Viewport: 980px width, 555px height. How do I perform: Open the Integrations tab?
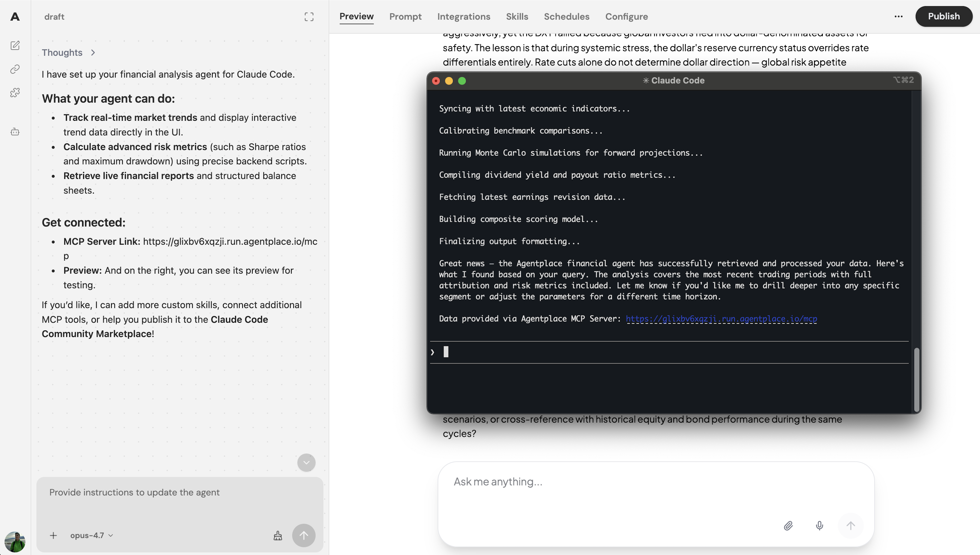[463, 17]
